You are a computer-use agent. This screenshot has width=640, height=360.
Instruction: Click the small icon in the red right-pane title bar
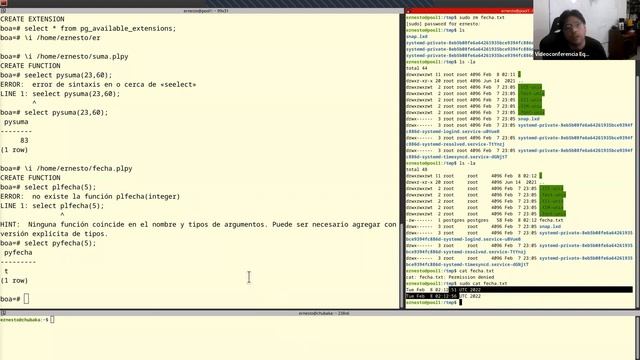point(408,11)
